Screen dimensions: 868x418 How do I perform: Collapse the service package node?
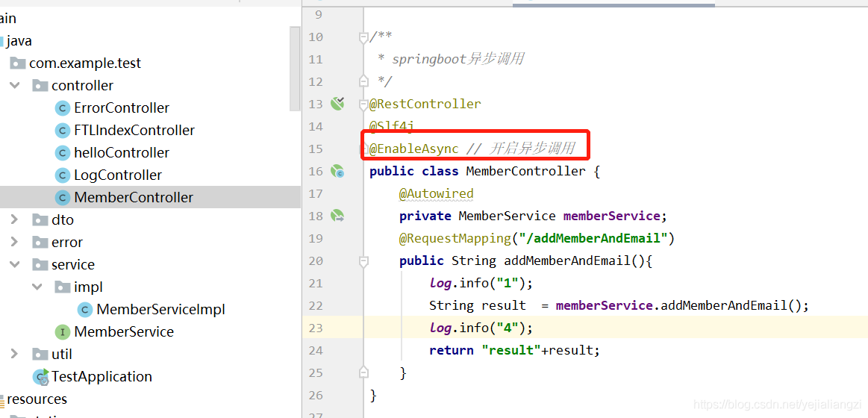coord(15,265)
